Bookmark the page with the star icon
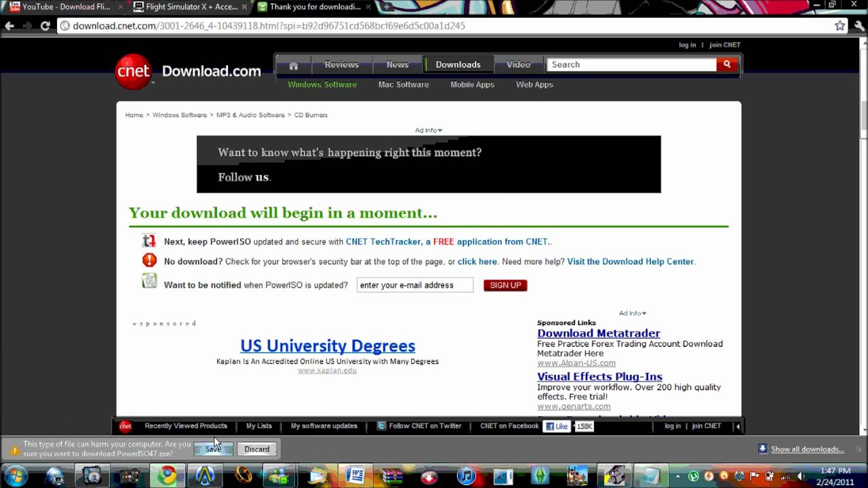Image resolution: width=868 pixels, height=488 pixels. (840, 26)
